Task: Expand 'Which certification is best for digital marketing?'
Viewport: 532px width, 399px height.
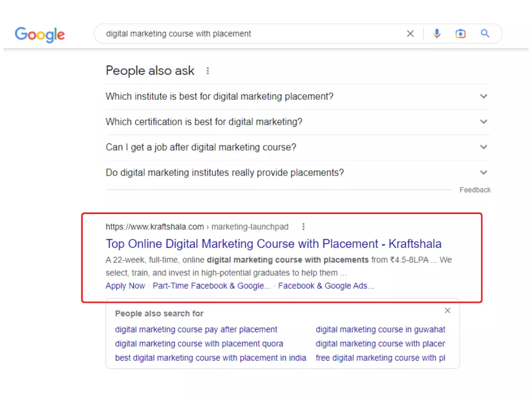Action: 298,122
